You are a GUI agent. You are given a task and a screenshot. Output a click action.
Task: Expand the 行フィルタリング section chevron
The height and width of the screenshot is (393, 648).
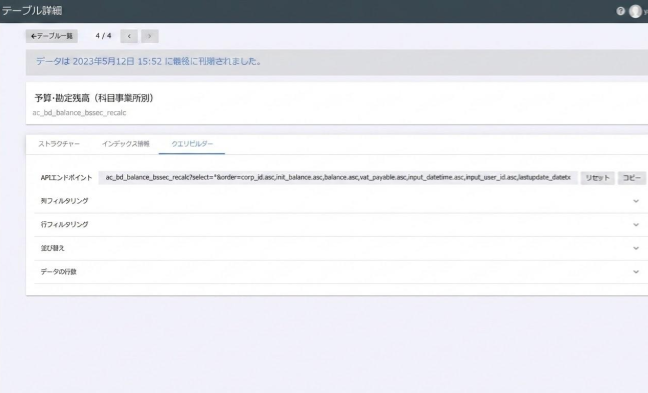tap(636, 224)
